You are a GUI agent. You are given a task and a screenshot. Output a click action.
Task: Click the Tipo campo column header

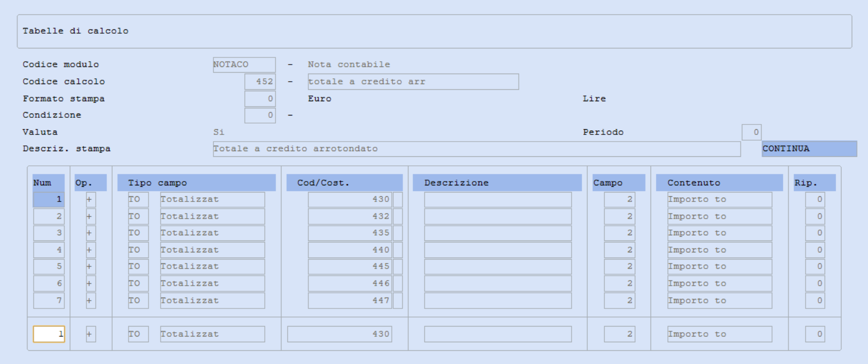[x=196, y=183]
